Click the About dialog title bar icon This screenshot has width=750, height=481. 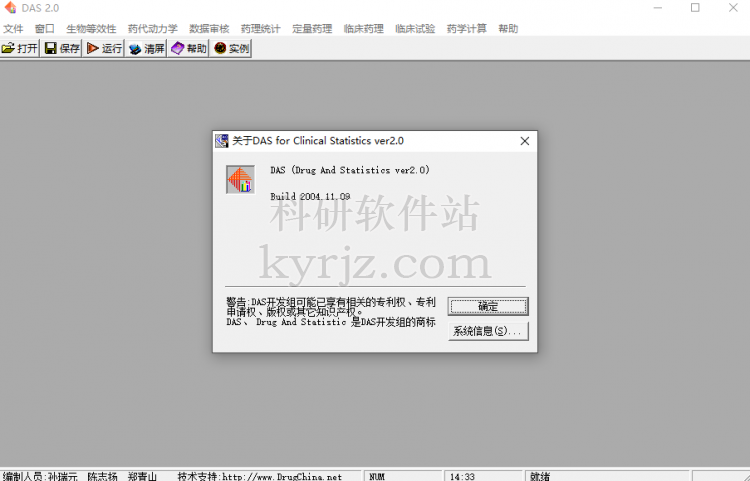pos(221,141)
